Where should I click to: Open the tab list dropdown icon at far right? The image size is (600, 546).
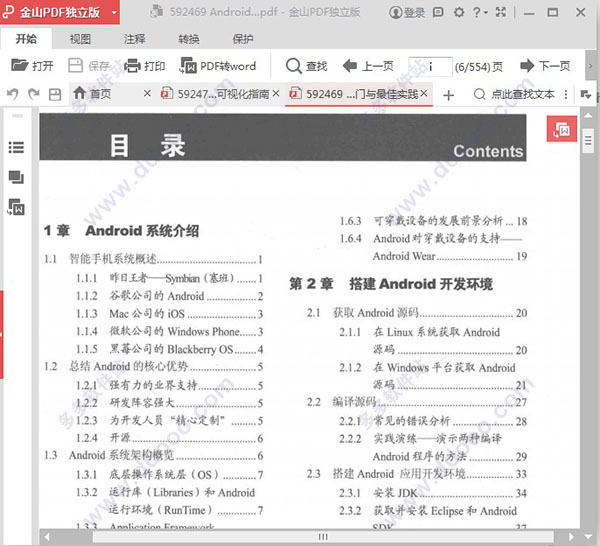click(x=585, y=94)
